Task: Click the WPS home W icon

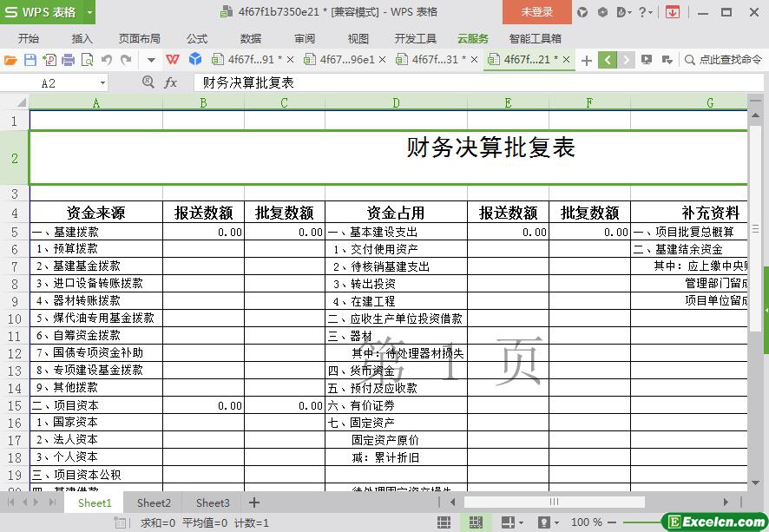Action: [173, 60]
